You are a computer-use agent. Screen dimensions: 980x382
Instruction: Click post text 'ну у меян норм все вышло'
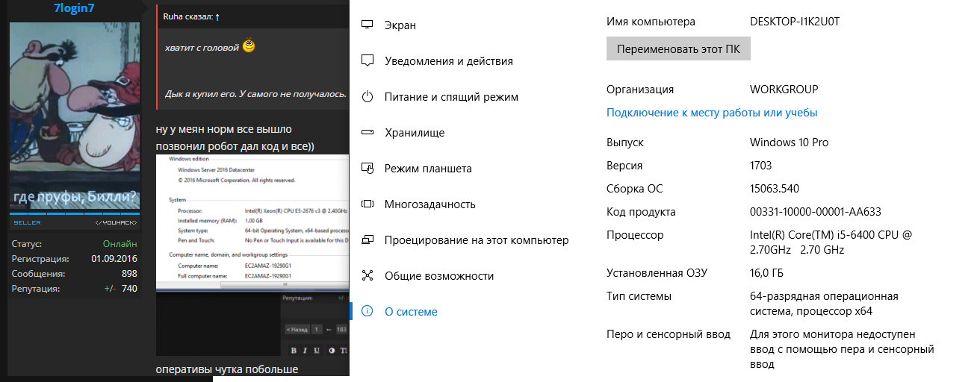click(x=223, y=130)
